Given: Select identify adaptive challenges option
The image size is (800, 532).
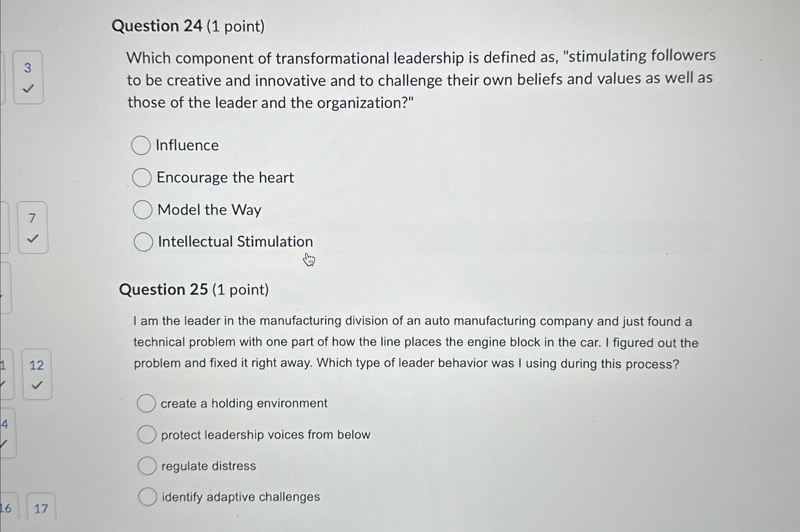Looking at the screenshot, I should tap(149, 497).
